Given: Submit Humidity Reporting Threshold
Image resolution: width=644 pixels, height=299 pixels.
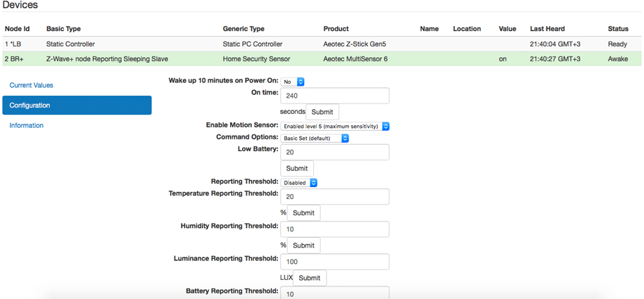Looking at the screenshot, I should [303, 246].
